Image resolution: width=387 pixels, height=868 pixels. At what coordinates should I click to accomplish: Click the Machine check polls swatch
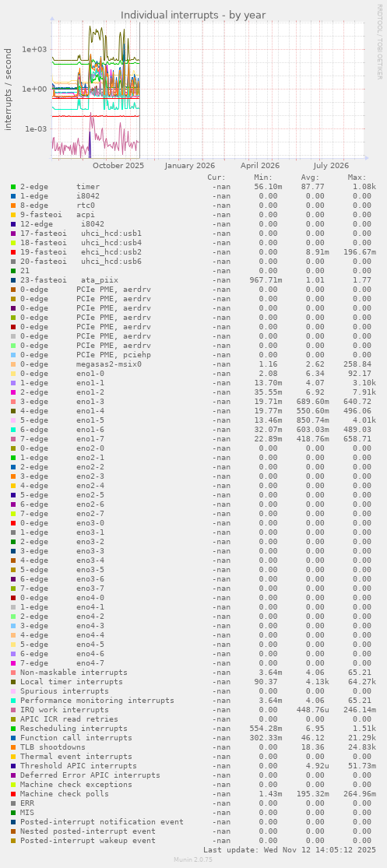(x=12, y=794)
